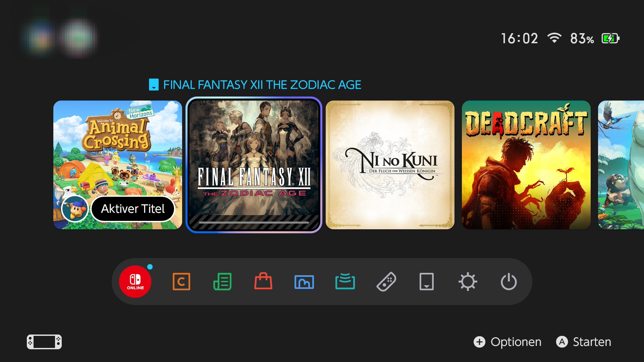Open System Settings gear icon
Image resolution: width=644 pixels, height=362 pixels.
coord(468,282)
